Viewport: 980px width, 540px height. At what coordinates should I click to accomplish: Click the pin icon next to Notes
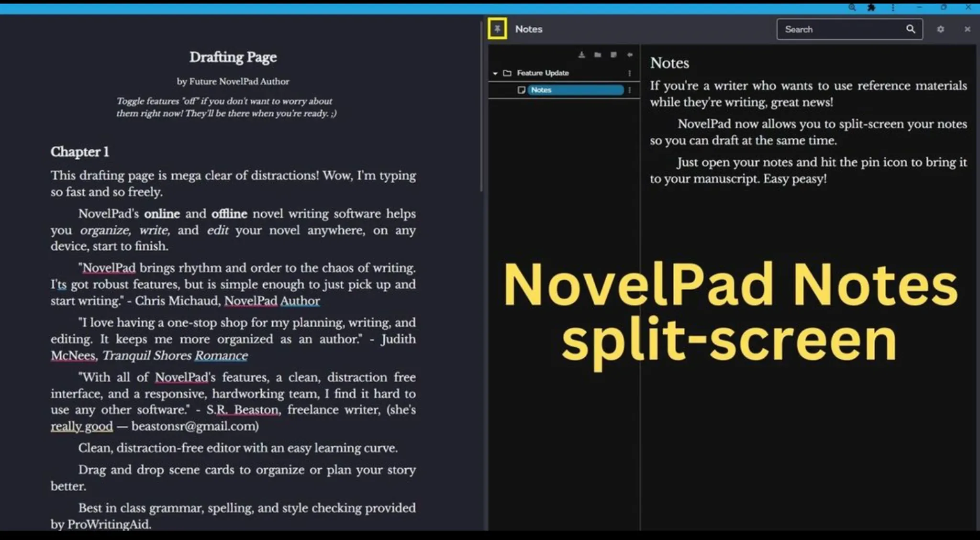tap(497, 29)
